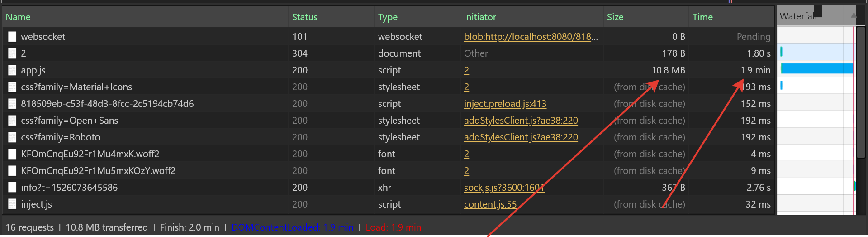
Task: Open addStylesClient.js link for Open+Sans row
Action: (x=521, y=121)
